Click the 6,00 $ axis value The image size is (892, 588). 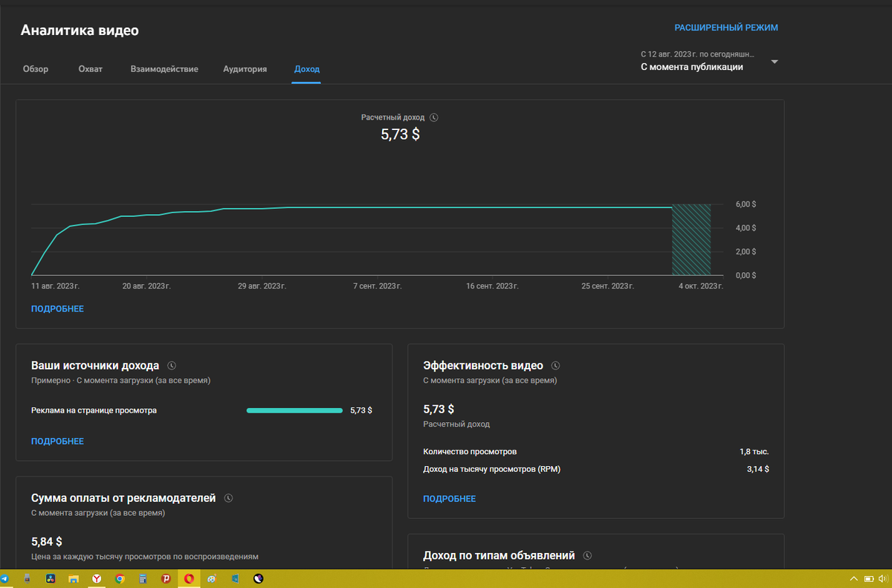(746, 204)
